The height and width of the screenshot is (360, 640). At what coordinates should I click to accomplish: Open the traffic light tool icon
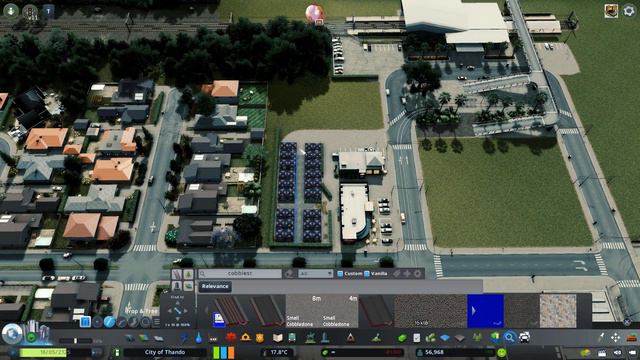click(30, 12)
